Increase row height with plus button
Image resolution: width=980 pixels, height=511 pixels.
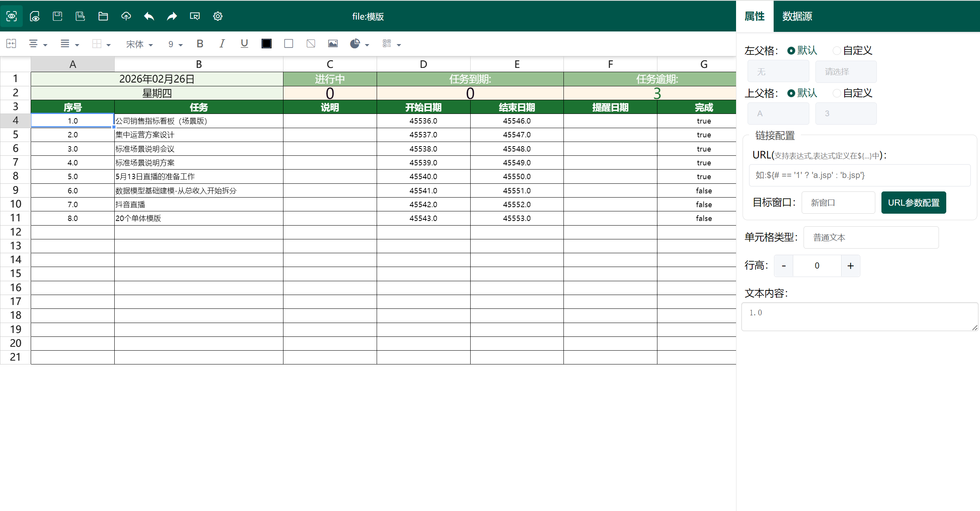pos(850,265)
